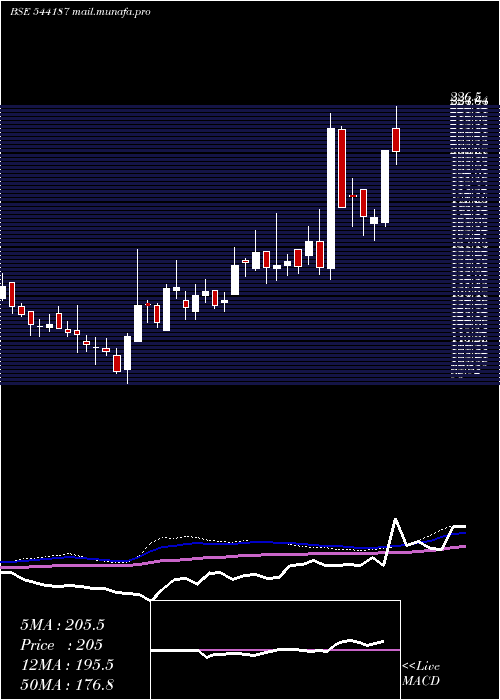Click the tallest white candlestick

[x=331, y=199]
